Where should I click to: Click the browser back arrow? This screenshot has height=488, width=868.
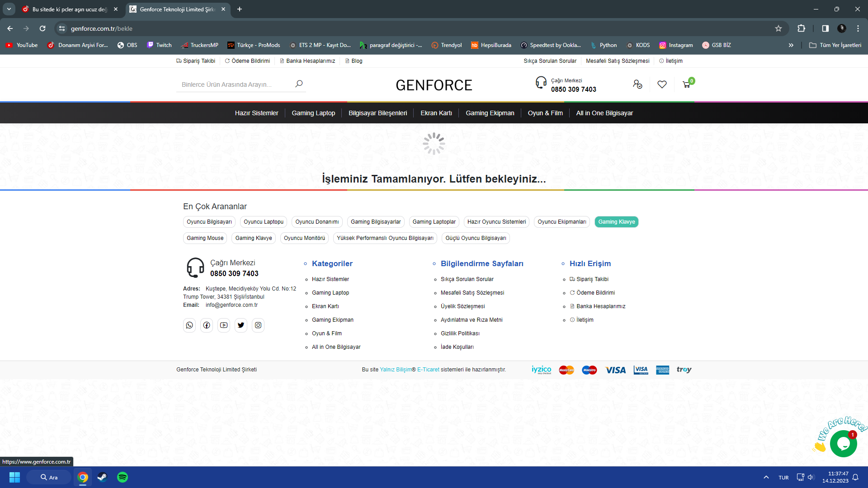coord(10,28)
